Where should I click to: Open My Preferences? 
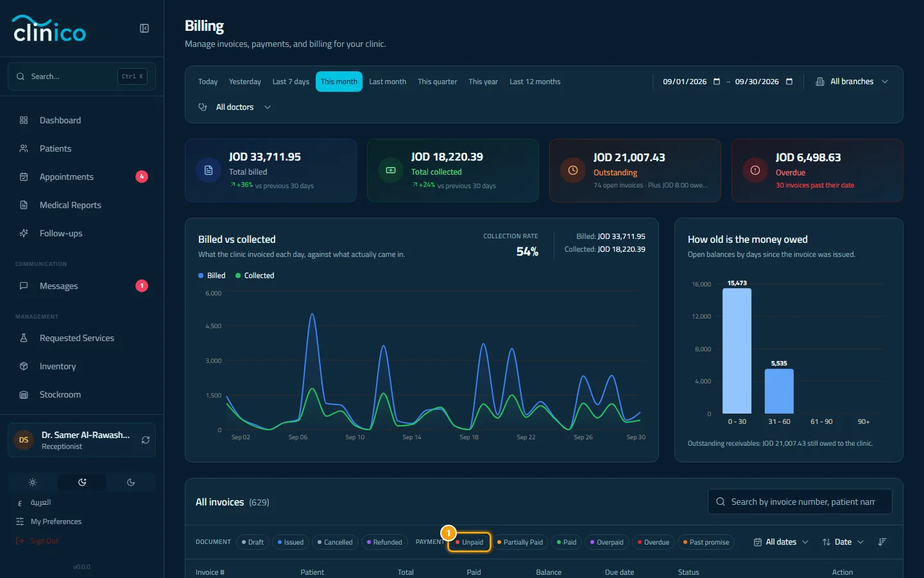coord(49,521)
